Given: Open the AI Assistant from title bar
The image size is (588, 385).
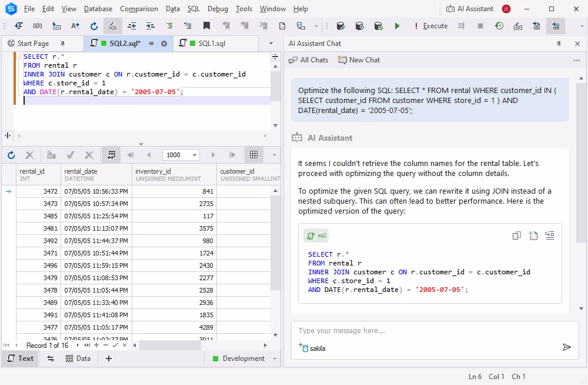Looking at the screenshot, I should pos(469,9).
